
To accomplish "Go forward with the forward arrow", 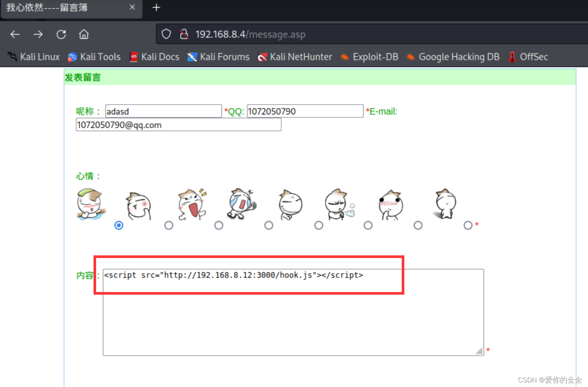I will (38, 34).
